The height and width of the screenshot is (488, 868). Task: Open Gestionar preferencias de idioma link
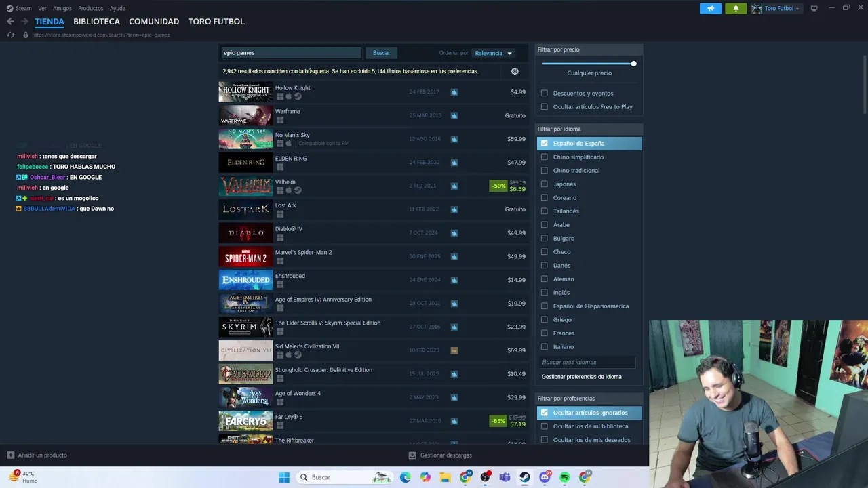click(581, 376)
